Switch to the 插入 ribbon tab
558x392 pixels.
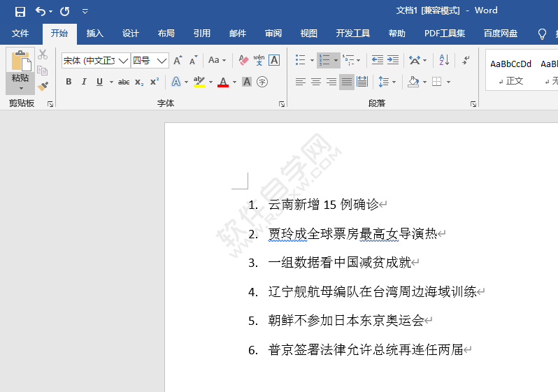[94, 34]
